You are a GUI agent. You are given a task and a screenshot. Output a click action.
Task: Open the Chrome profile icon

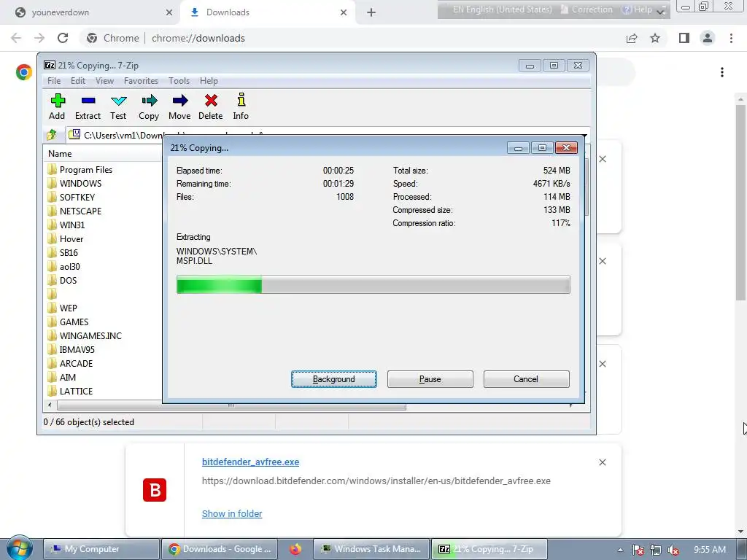pyautogui.click(x=708, y=38)
